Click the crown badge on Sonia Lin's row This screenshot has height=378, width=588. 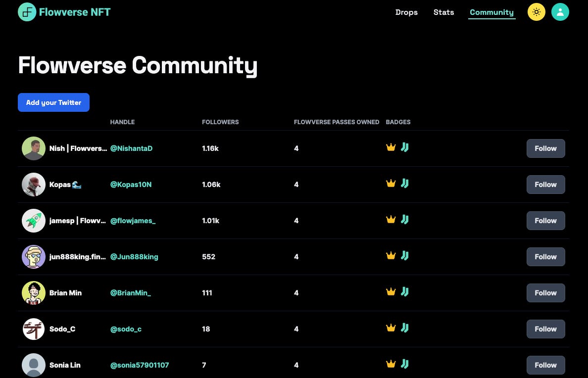pyautogui.click(x=391, y=364)
